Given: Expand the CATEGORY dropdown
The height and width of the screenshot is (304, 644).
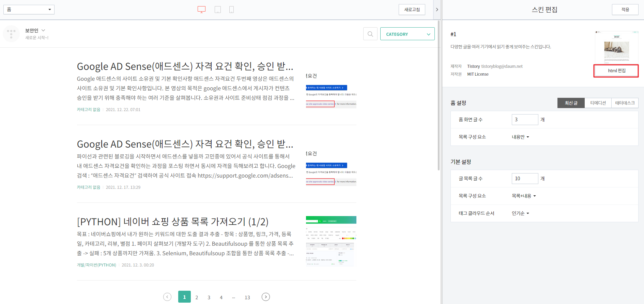Looking at the screenshot, I should tap(407, 34).
